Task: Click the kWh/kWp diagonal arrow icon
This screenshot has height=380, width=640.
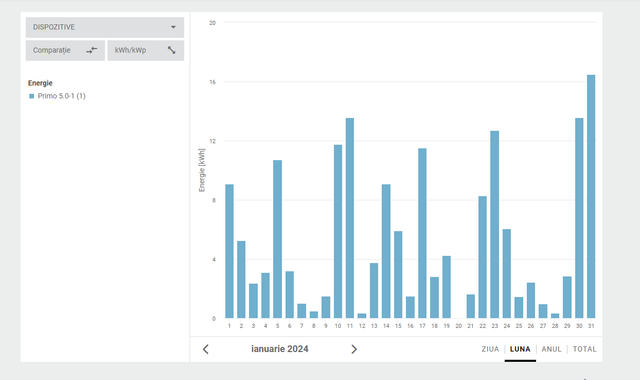Action: coord(172,50)
